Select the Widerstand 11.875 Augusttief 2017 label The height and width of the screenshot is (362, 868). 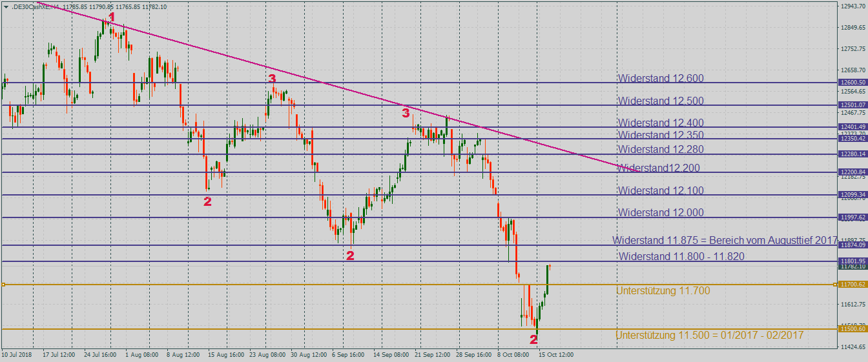pos(725,240)
